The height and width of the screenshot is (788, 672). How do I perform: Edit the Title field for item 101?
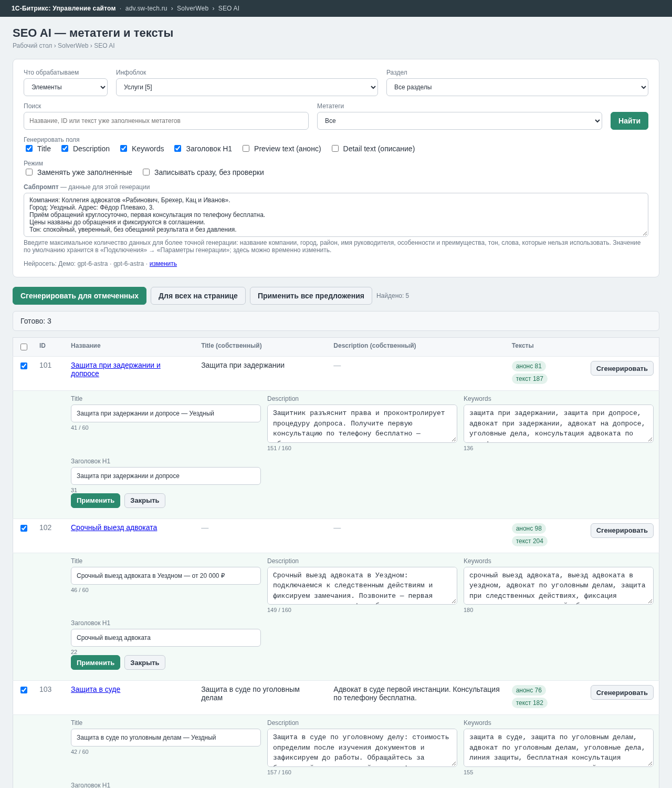coord(166,413)
